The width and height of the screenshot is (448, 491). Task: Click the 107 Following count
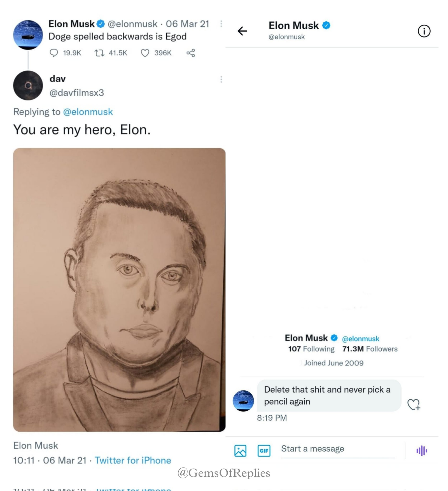point(311,349)
